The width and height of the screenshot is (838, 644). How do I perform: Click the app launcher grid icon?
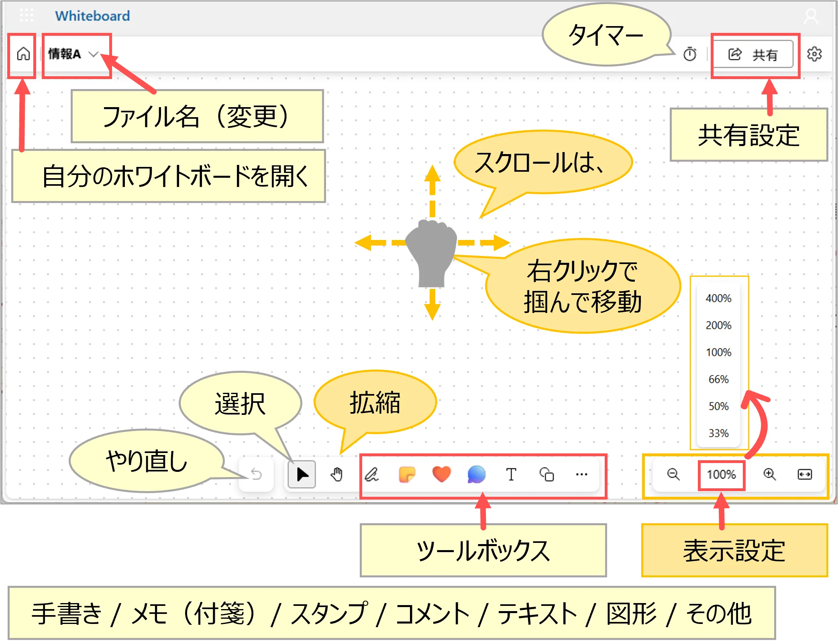point(27,15)
